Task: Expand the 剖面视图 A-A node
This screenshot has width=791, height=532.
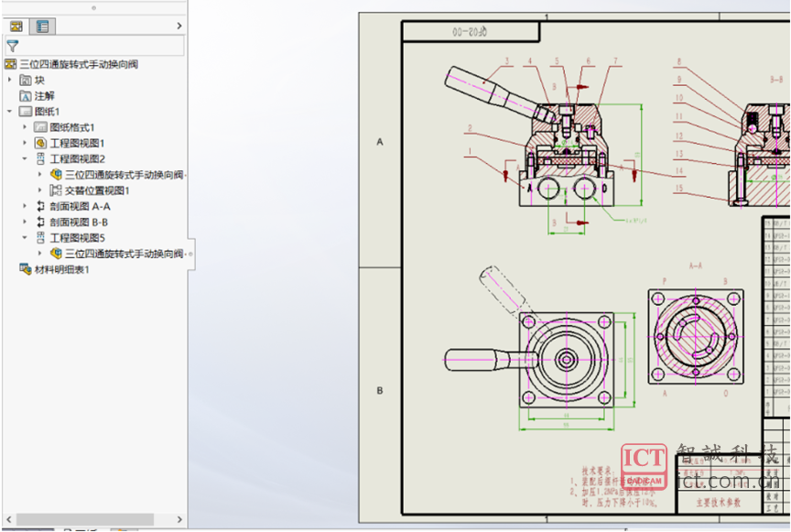Action: point(25,206)
